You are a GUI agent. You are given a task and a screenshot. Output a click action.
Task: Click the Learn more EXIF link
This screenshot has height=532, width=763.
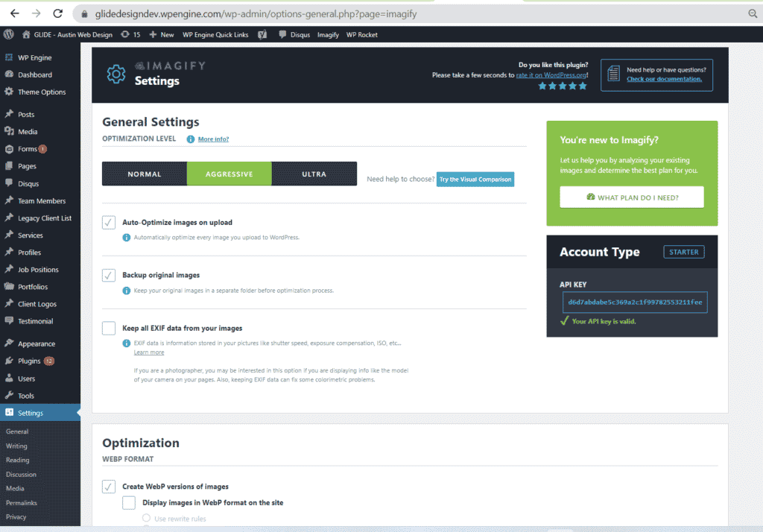pos(149,352)
